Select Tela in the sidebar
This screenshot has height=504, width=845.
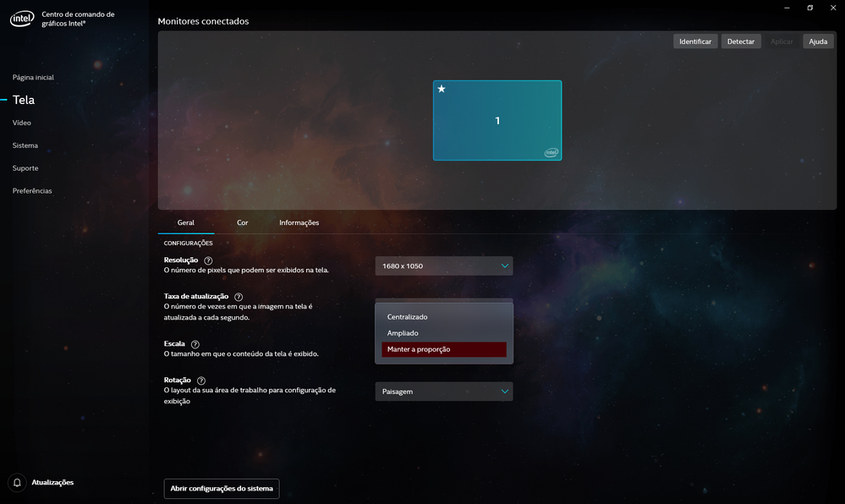[24, 100]
